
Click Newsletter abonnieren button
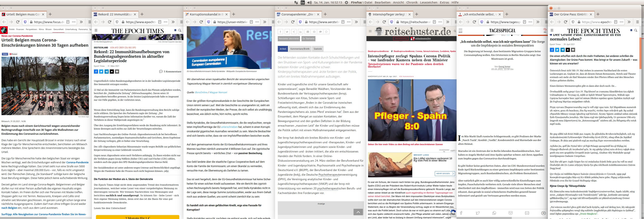289,39
